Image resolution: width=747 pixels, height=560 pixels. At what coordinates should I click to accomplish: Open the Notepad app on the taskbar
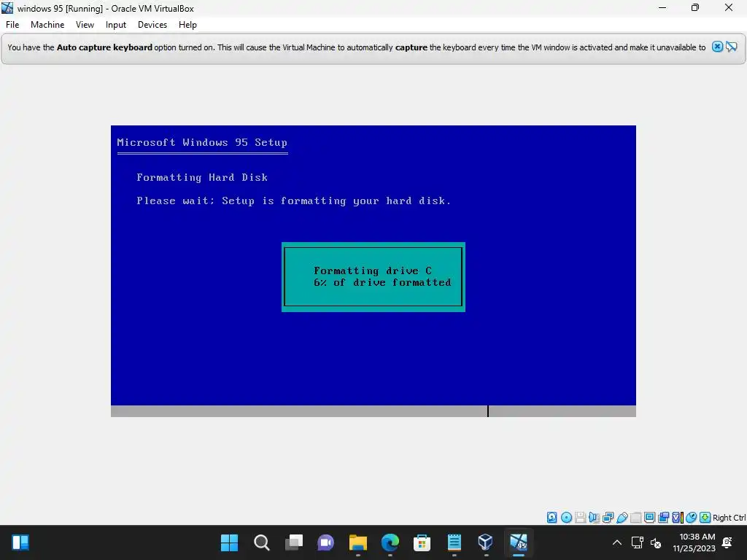pos(454,542)
